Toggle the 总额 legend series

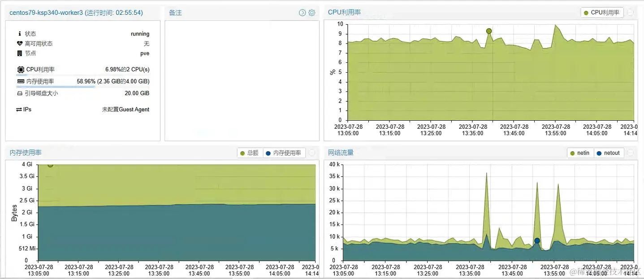click(250, 153)
